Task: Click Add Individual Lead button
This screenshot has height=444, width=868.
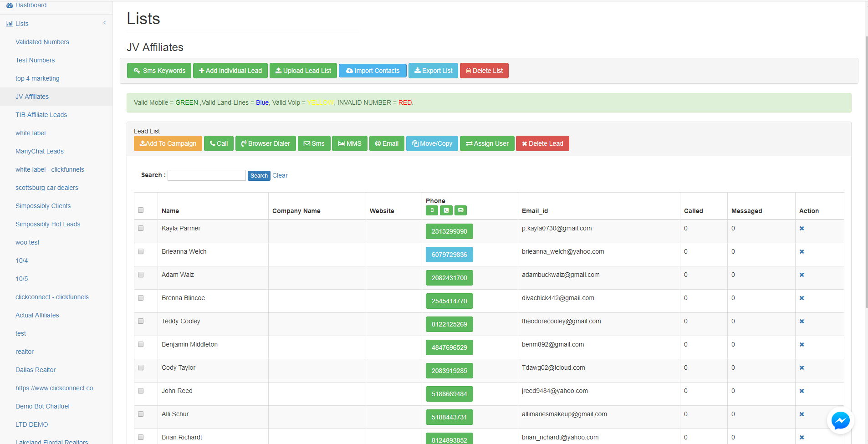Action: pos(230,71)
